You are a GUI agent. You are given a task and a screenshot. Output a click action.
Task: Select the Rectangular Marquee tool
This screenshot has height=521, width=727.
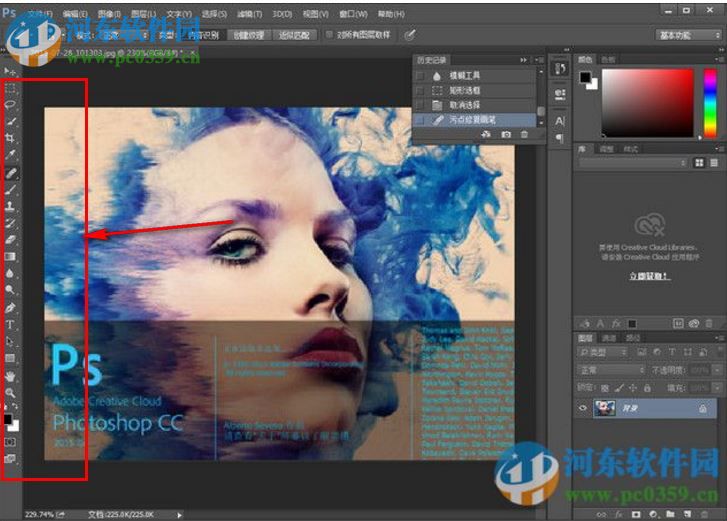(11, 88)
